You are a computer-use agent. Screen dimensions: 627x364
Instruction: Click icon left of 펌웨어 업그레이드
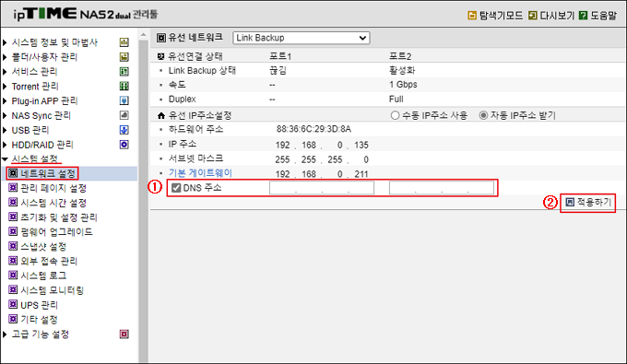pos(13,231)
